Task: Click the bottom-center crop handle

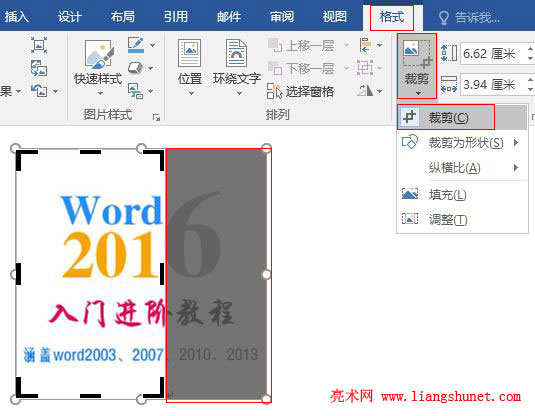Action: (90, 396)
